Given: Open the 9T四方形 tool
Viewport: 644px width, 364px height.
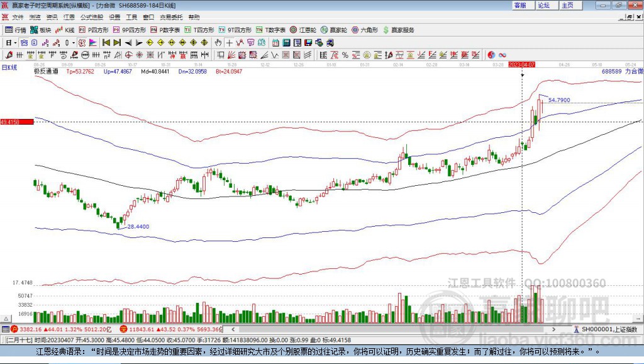Looking at the screenshot, I should pyautogui.click(x=235, y=30).
